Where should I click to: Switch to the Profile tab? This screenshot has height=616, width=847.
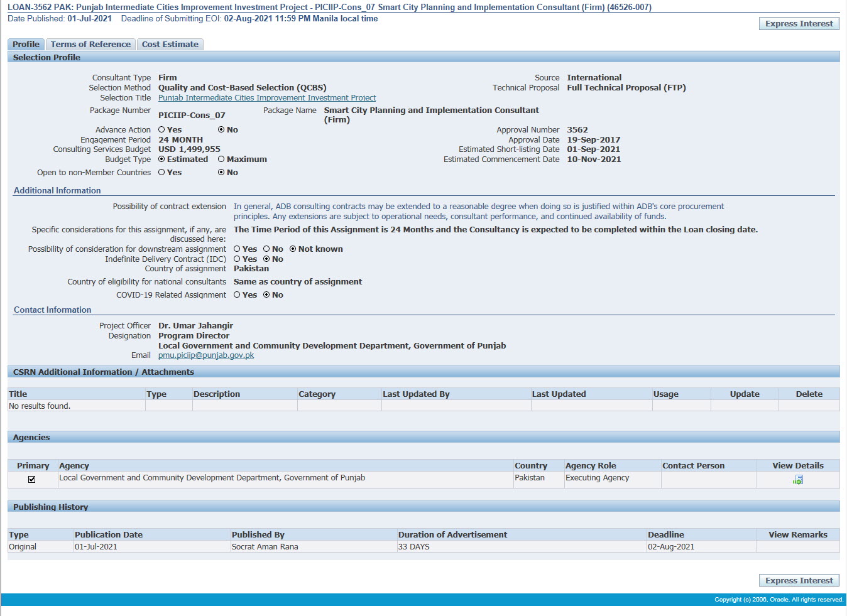pyautogui.click(x=26, y=44)
